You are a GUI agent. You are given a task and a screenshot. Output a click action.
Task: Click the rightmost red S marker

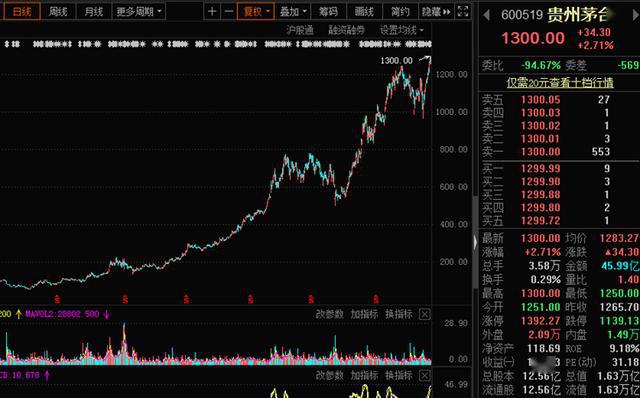(x=376, y=300)
